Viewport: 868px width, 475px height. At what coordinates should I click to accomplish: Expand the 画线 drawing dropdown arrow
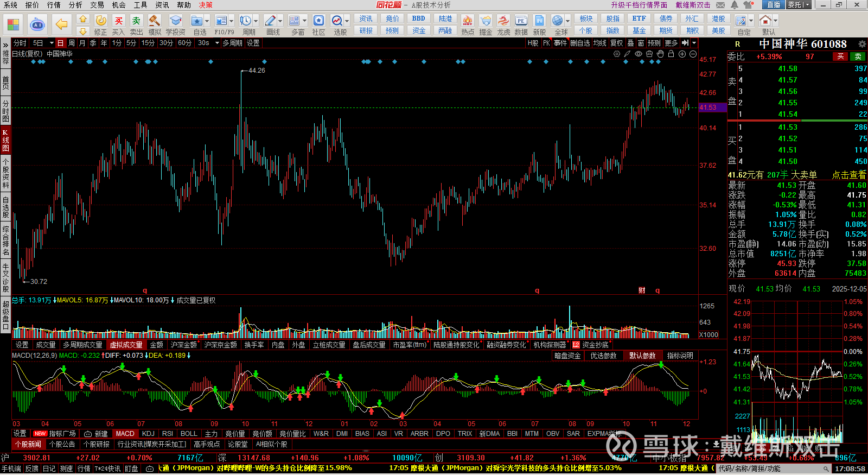pyautogui.click(x=280, y=21)
